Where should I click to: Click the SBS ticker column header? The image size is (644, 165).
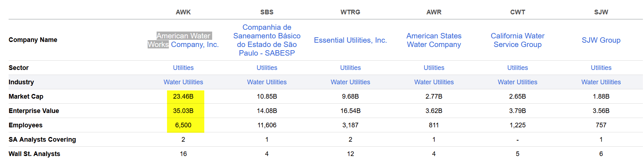[x=267, y=12]
